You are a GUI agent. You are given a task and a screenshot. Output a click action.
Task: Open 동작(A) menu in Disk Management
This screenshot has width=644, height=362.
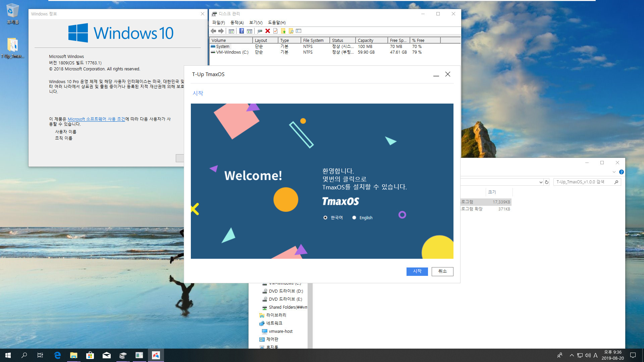point(237,22)
